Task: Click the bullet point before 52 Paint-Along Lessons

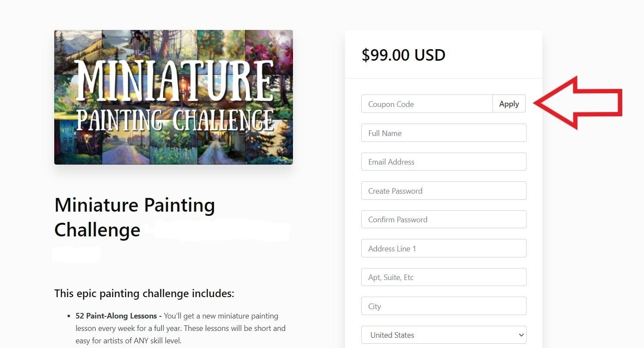Action: click(x=69, y=316)
